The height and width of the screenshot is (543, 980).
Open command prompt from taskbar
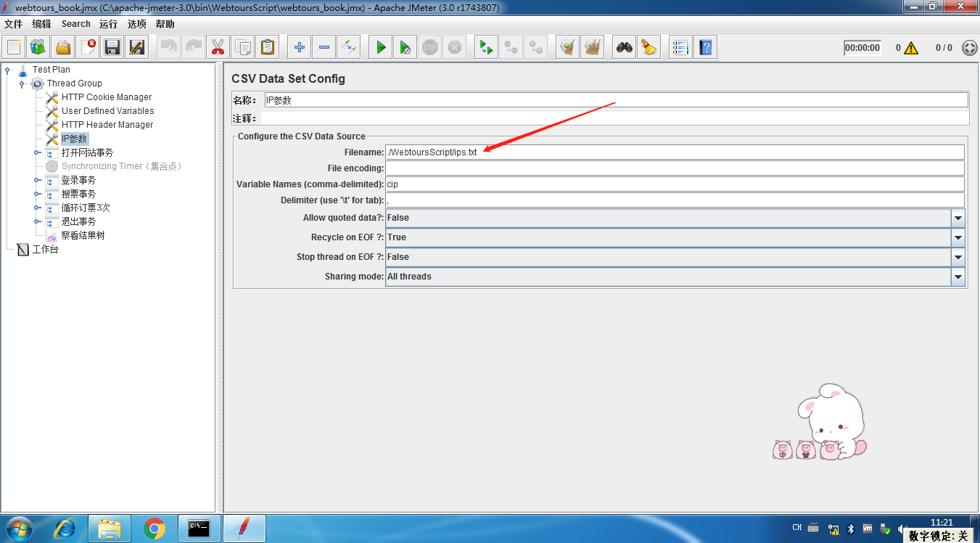tap(199, 528)
